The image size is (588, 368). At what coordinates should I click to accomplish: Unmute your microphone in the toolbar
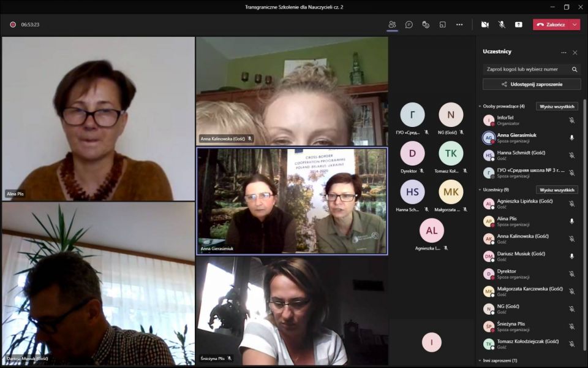pos(502,25)
